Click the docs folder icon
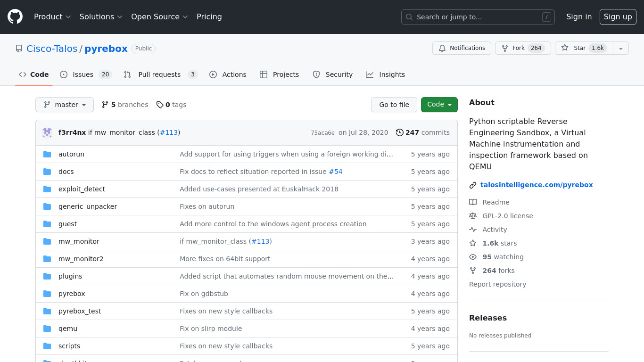The width and height of the screenshot is (644, 362). pos(47,172)
